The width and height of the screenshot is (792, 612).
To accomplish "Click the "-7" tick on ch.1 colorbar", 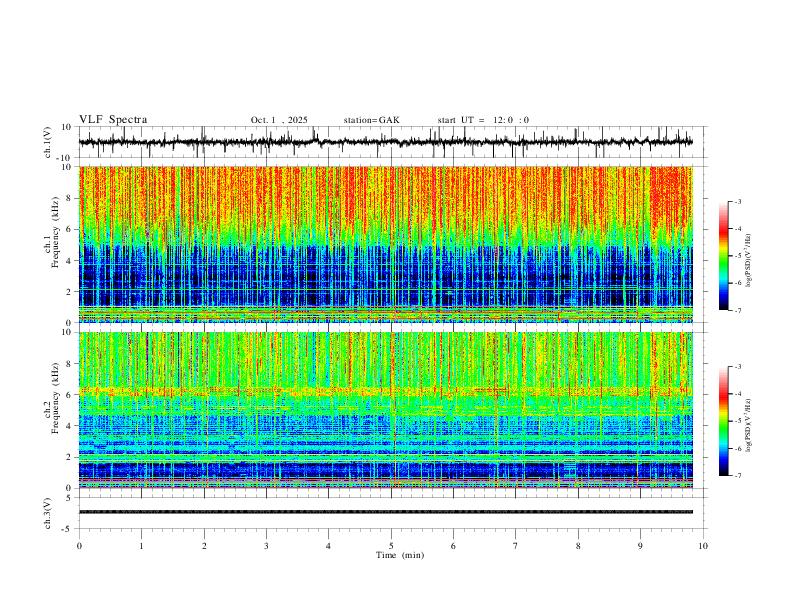I will point(737,310).
